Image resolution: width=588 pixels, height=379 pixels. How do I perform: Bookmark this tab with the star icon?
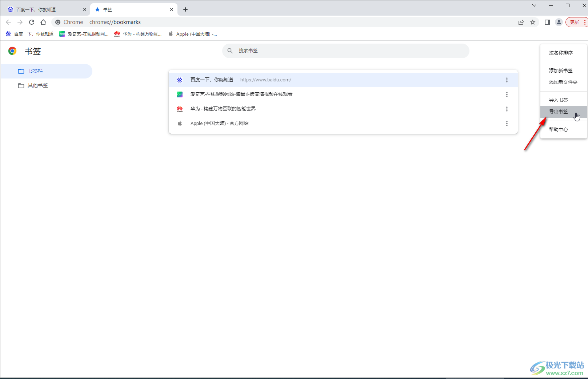[533, 22]
